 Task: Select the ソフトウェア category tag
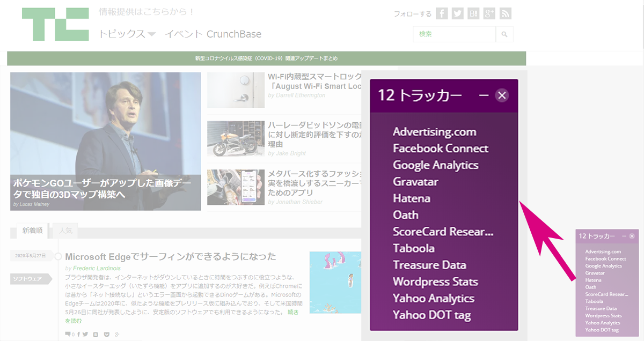[x=31, y=279]
